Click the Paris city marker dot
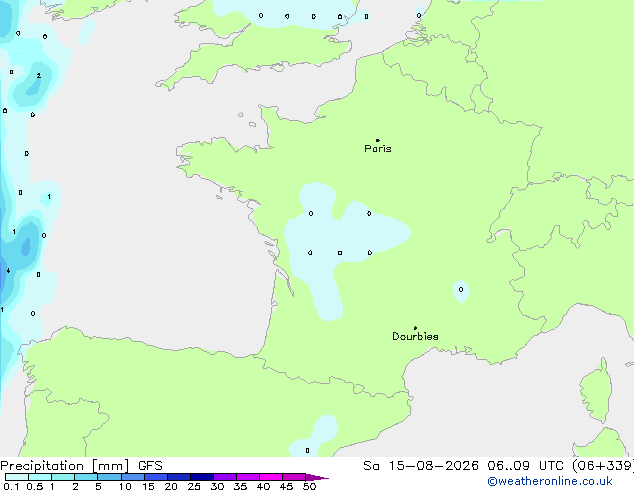This screenshot has height=490, width=634. 378,140
